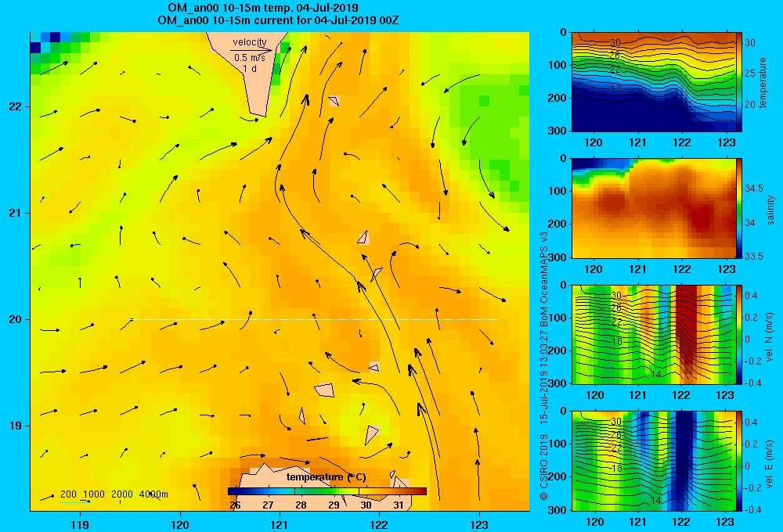Open the eastward velocity section panel
The image size is (783, 532).
654,461
